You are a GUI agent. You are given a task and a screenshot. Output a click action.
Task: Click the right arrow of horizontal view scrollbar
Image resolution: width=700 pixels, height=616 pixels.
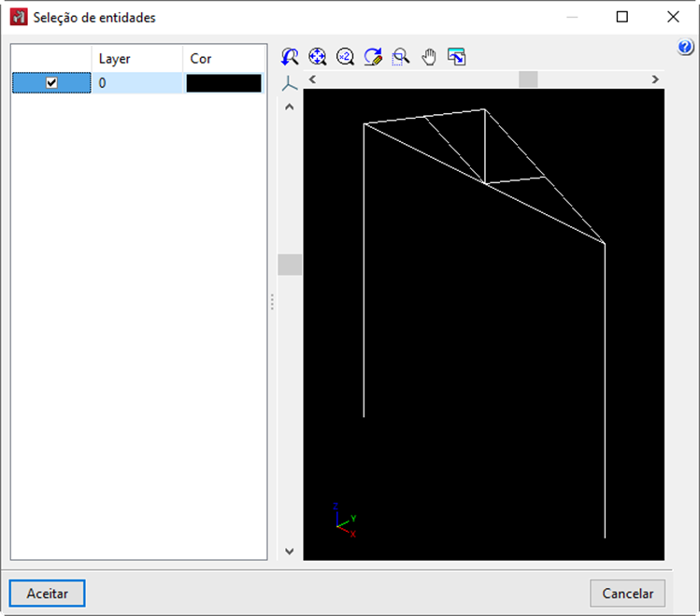(655, 79)
